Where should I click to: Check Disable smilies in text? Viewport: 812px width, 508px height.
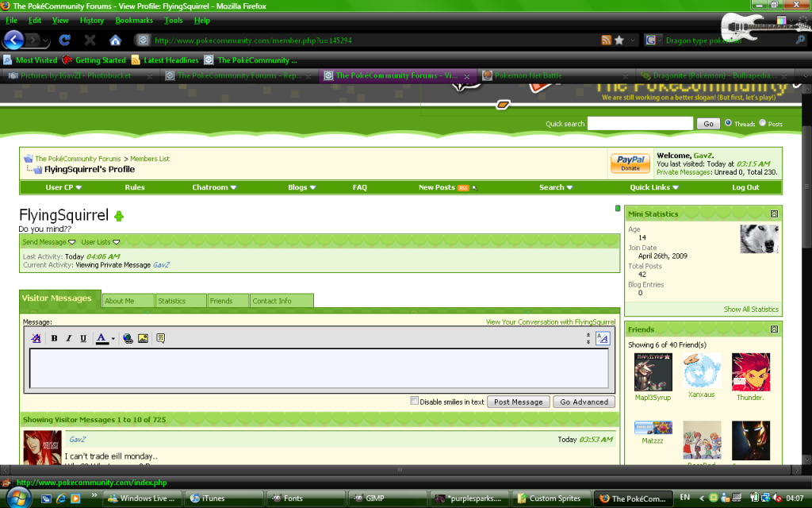pos(414,401)
